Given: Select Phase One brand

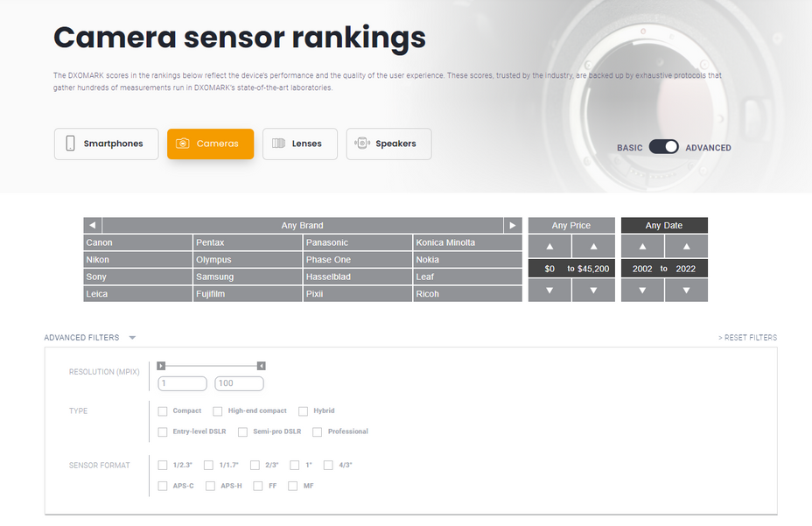Looking at the screenshot, I should tap(357, 260).
